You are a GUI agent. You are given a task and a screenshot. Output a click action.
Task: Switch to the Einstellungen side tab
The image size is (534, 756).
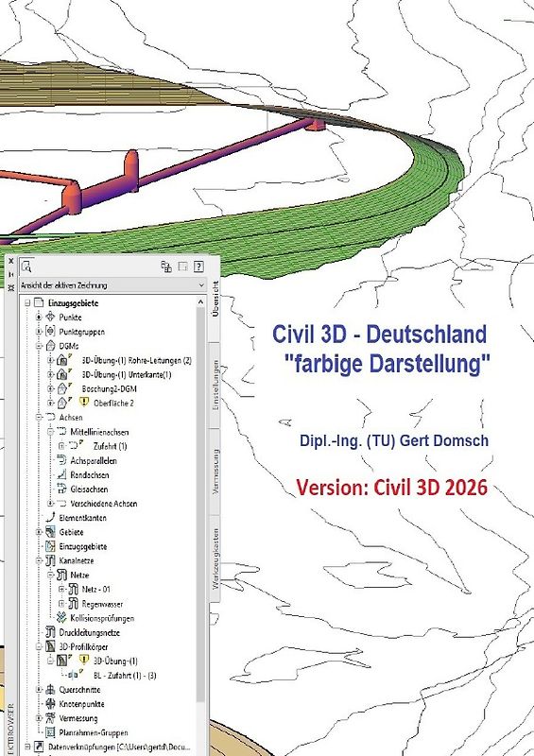click(x=215, y=386)
